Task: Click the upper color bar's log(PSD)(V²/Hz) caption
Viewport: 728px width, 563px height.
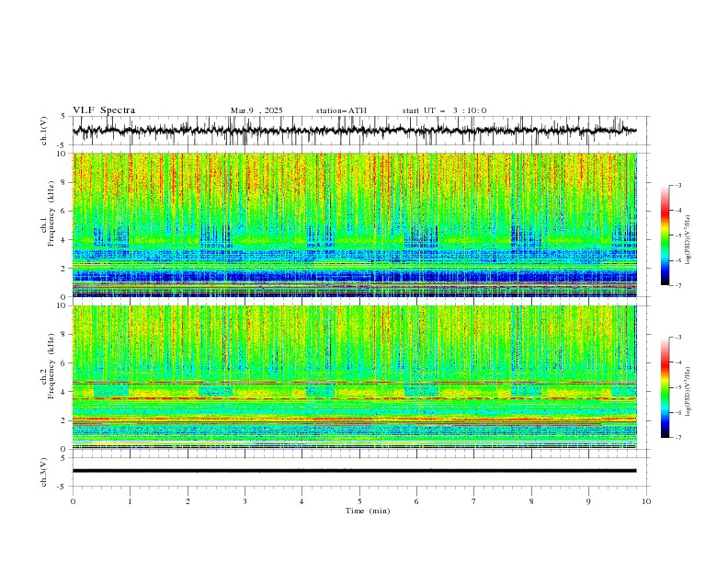Action: tap(688, 240)
